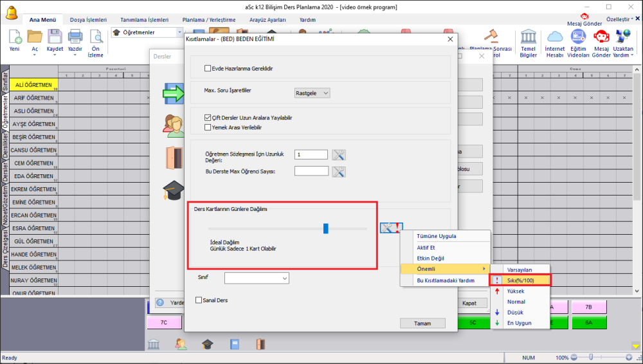Image resolution: width=643 pixels, height=364 pixels.
Task: Switch to Dosya İşlemleri ribbon tab
Action: 88,20
